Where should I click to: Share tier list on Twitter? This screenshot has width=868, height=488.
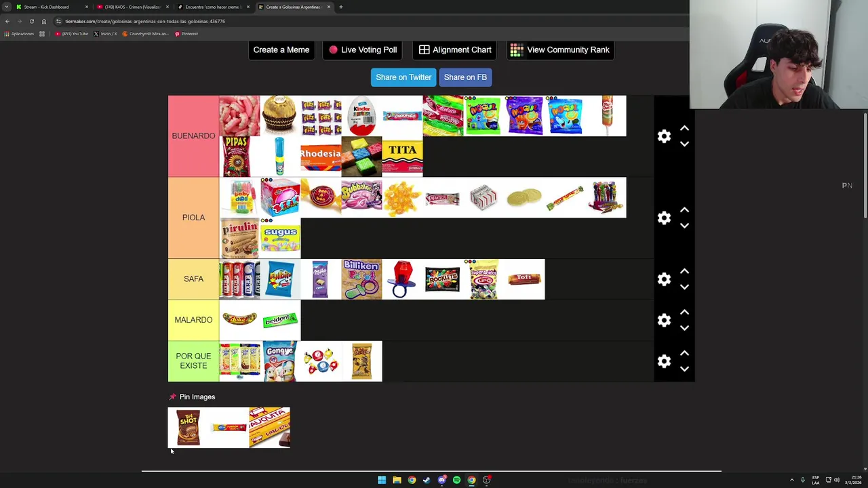pyautogui.click(x=403, y=77)
